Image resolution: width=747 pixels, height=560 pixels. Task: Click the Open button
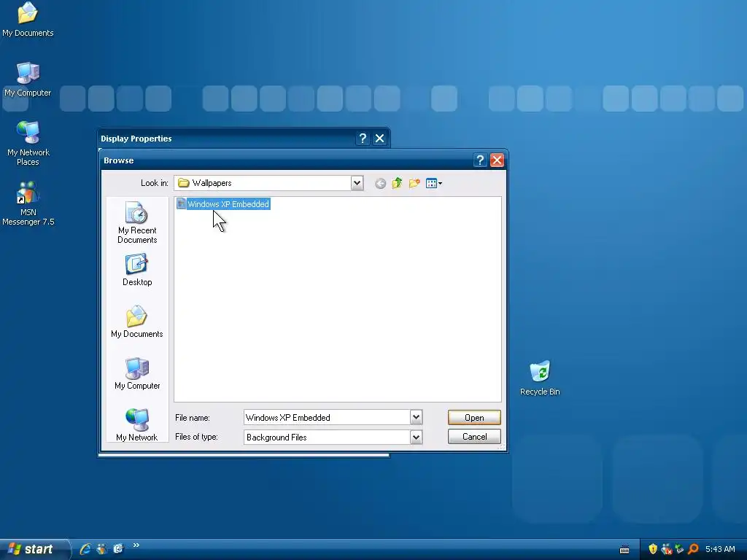pyautogui.click(x=474, y=418)
